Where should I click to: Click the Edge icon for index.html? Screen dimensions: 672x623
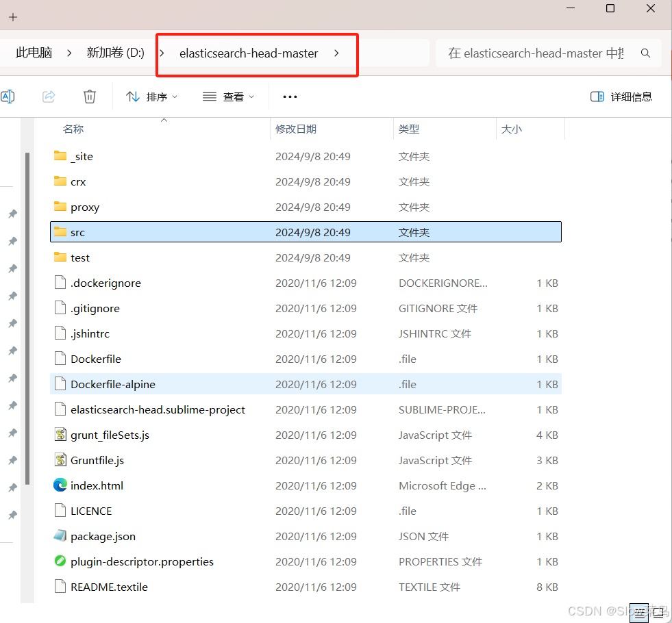pyautogui.click(x=60, y=485)
